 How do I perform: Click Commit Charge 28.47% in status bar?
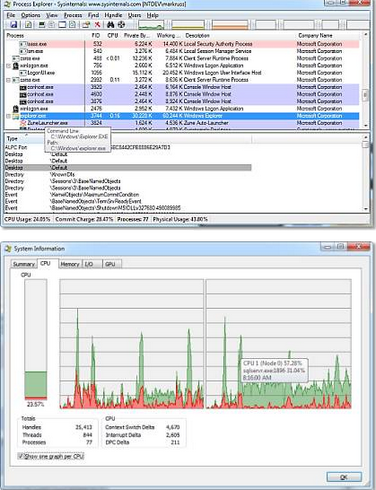pyautogui.click(x=84, y=219)
